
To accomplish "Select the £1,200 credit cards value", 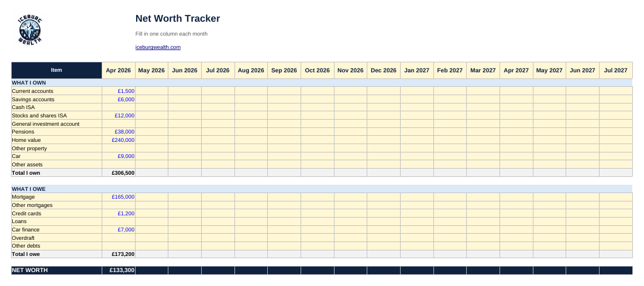I will tap(118, 214).
